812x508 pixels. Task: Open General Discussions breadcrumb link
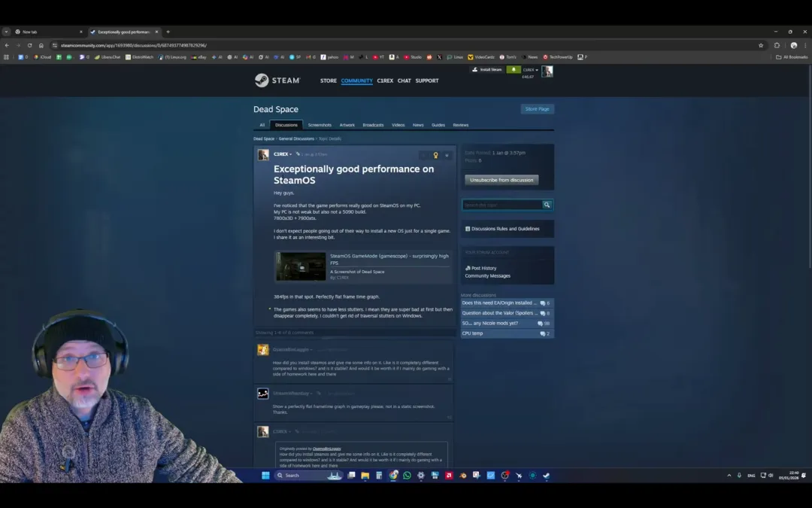[296, 138]
